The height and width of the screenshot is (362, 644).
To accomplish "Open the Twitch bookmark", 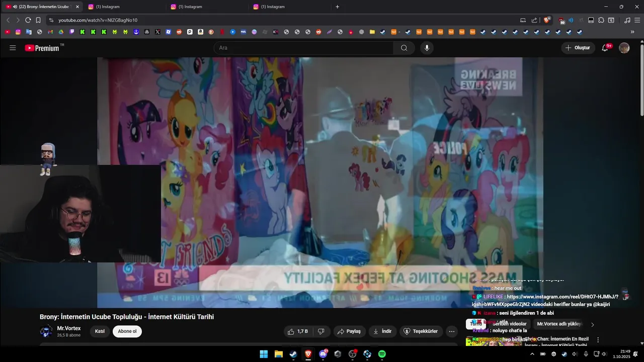I will (x=72, y=32).
